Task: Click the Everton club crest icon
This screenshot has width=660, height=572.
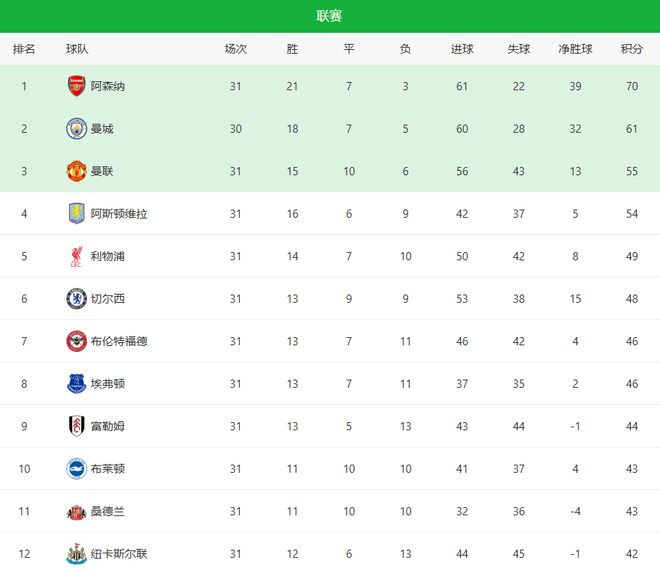Action: 76,384
